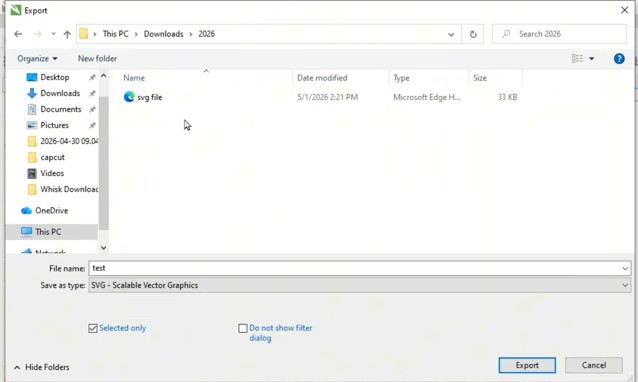Click the folder icon in the address bar

[x=83, y=34]
